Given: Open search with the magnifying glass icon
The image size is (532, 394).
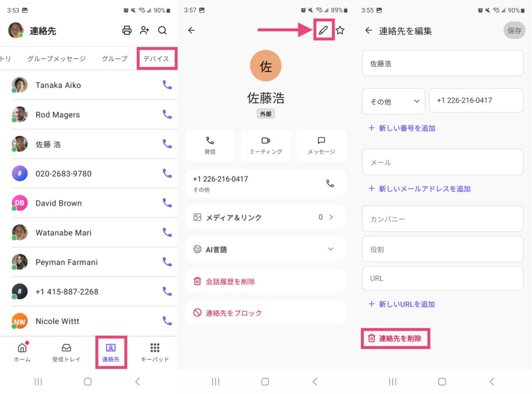Looking at the screenshot, I should click(x=162, y=30).
